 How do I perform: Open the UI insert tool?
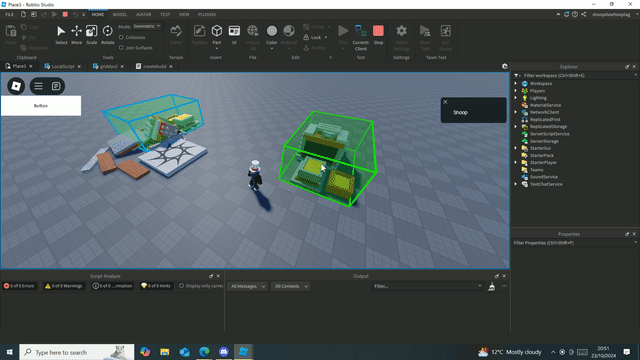click(x=234, y=34)
